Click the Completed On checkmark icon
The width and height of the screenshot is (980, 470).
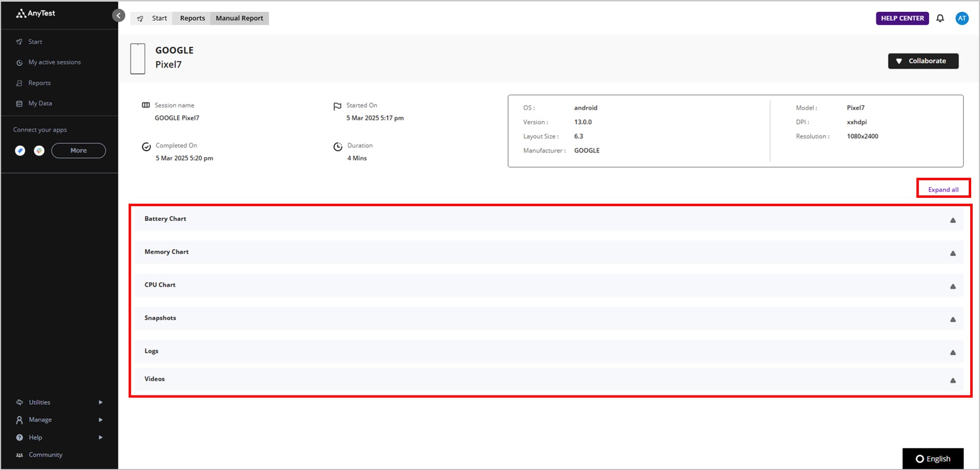pos(146,146)
